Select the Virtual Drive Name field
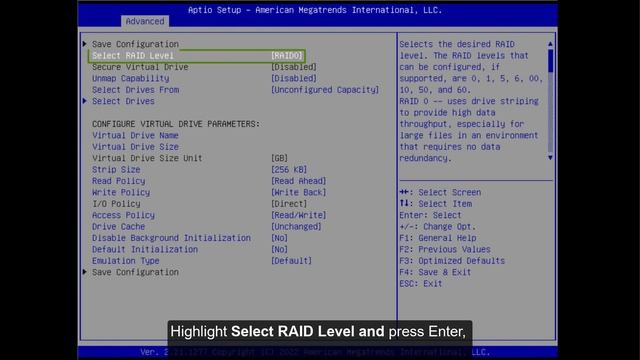 coord(135,136)
